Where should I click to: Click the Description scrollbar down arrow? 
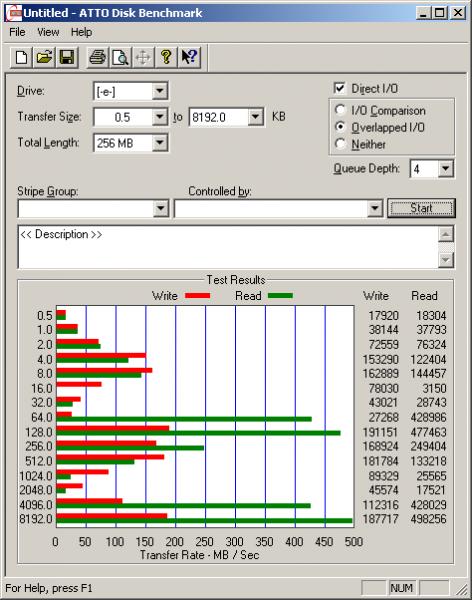[446, 260]
